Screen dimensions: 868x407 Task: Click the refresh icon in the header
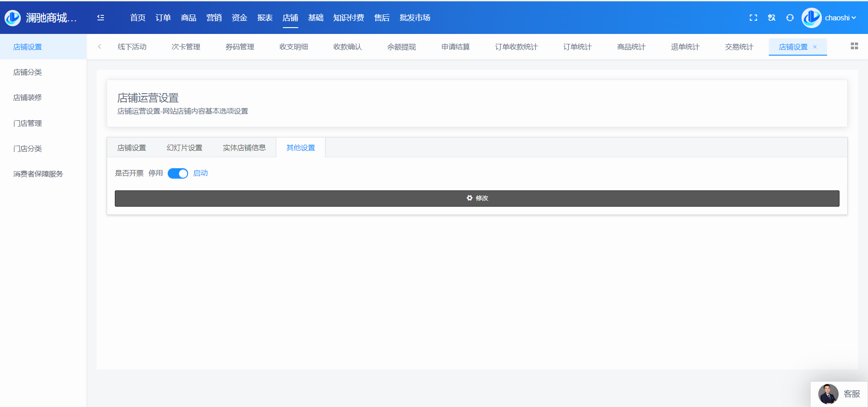[790, 18]
